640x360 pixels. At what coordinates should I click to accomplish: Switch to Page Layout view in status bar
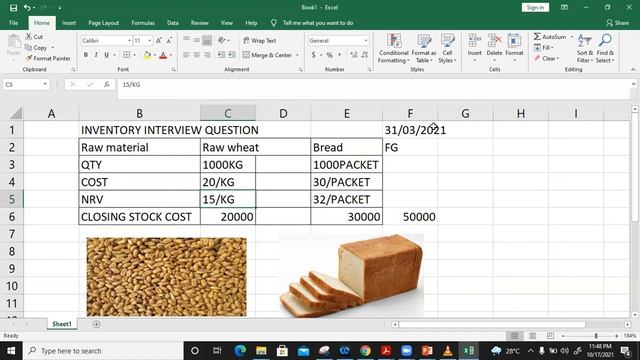(x=532, y=336)
